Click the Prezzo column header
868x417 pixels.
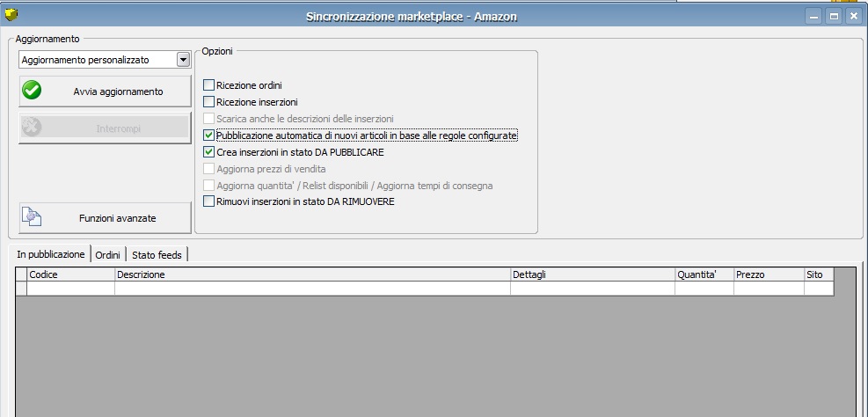point(769,274)
